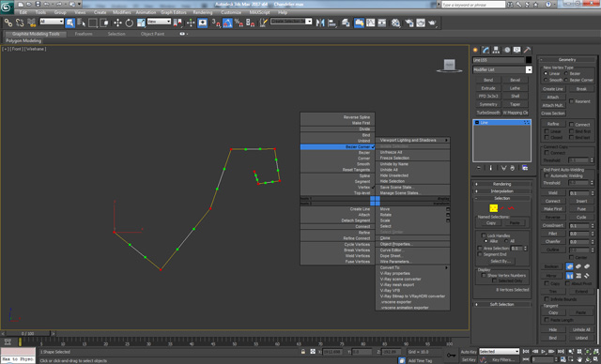Click the TurboSmooth modifier button
The height and width of the screenshot is (364, 601).
pos(488,113)
